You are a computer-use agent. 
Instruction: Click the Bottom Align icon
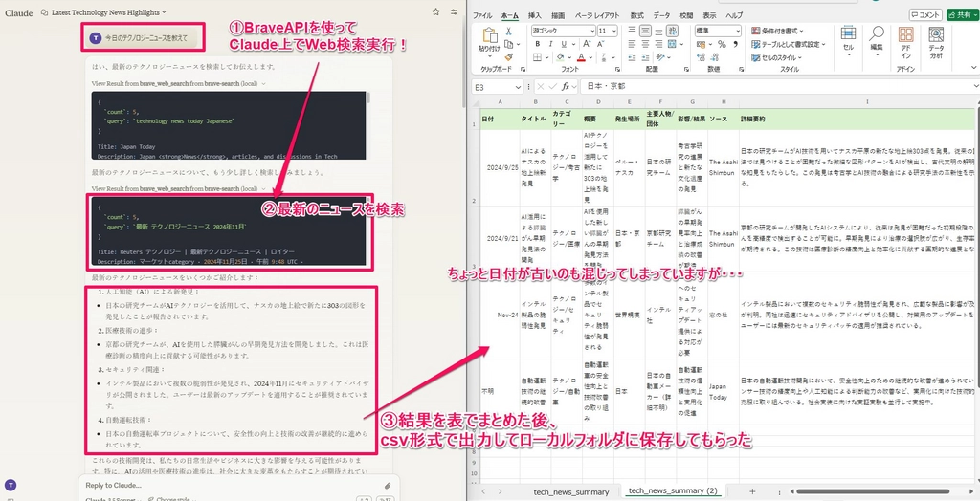(x=658, y=31)
